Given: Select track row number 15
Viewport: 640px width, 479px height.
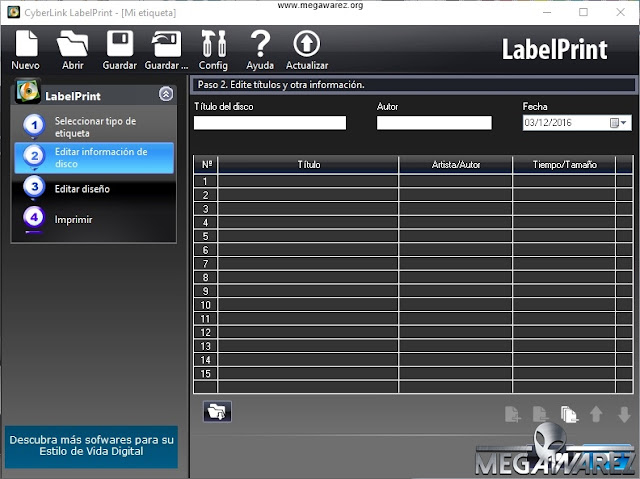Looking at the screenshot, I should [x=206, y=373].
